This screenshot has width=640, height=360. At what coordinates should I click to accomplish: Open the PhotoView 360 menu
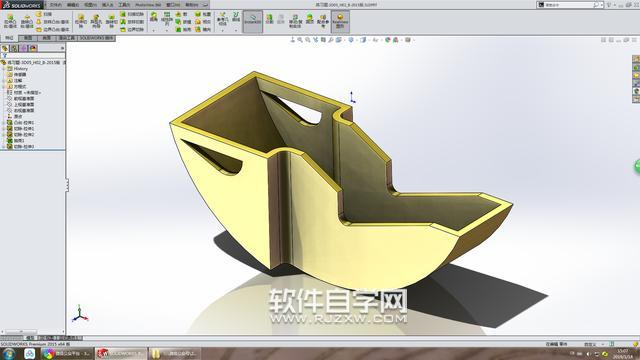click(x=148, y=5)
